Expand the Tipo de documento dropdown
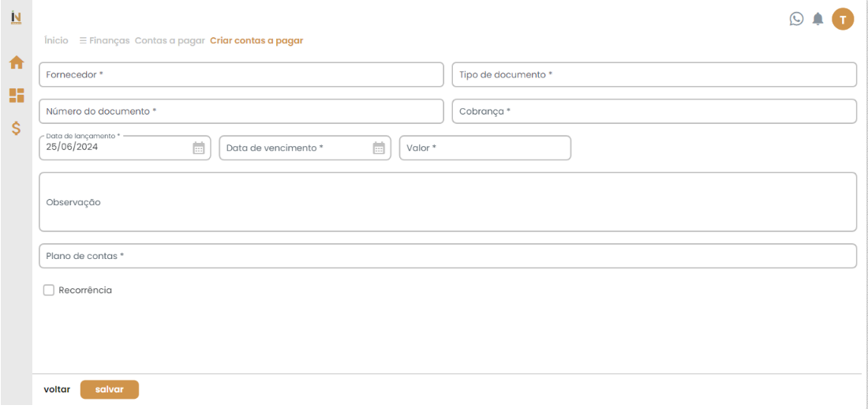 pyautogui.click(x=653, y=75)
